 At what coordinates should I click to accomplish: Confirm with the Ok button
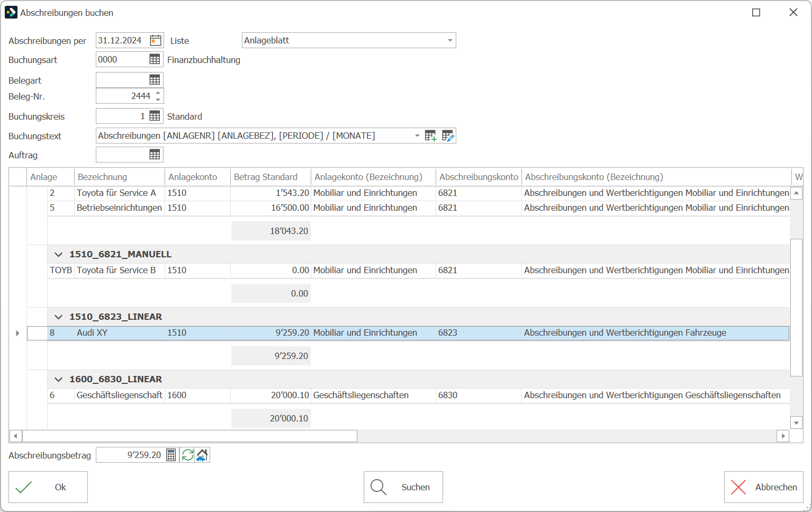pos(48,487)
